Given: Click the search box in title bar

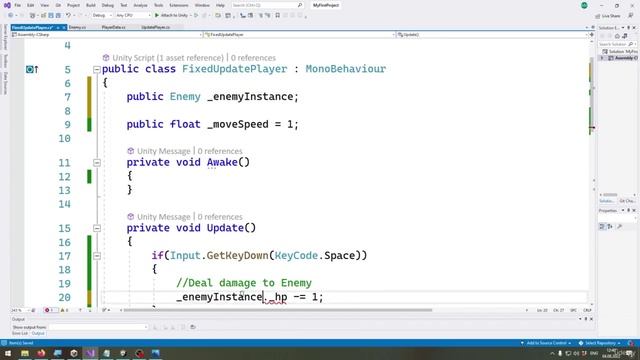Looking at the screenshot, I should [267, 5].
